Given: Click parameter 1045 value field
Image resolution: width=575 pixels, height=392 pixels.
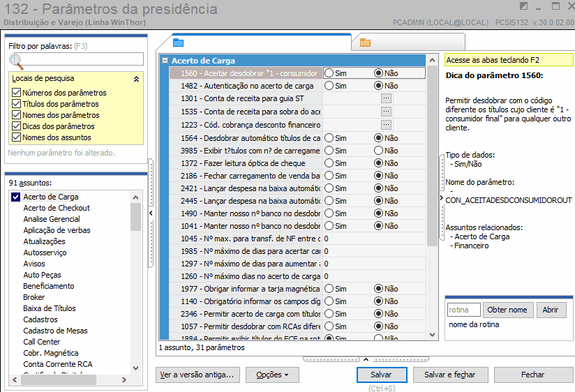Looking at the screenshot, I should (x=374, y=239).
